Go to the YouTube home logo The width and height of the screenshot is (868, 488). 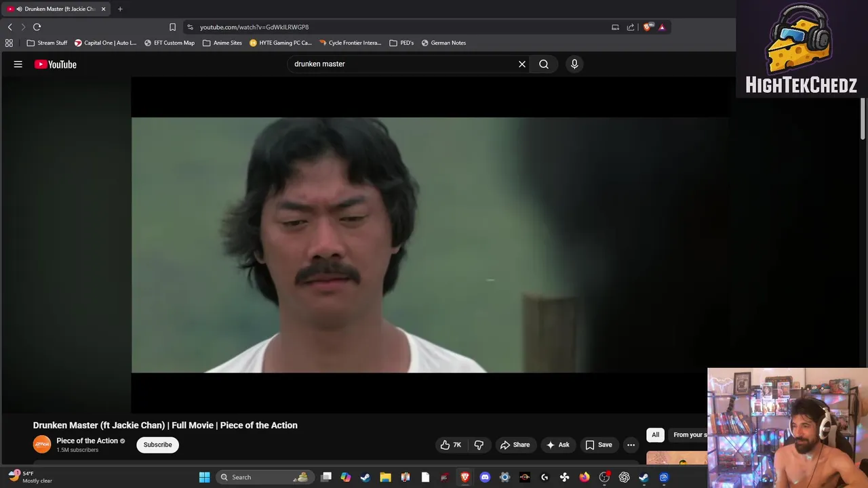(x=56, y=64)
